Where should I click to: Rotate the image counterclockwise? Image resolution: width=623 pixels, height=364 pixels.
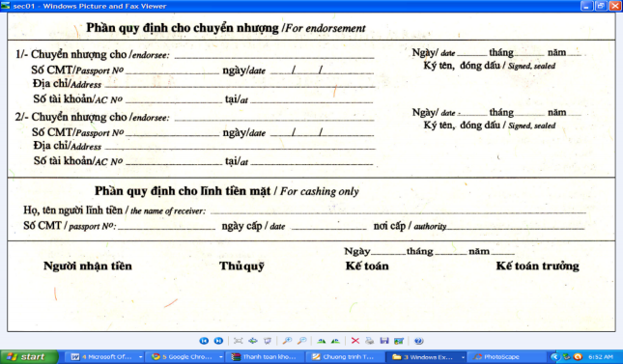tap(335, 341)
